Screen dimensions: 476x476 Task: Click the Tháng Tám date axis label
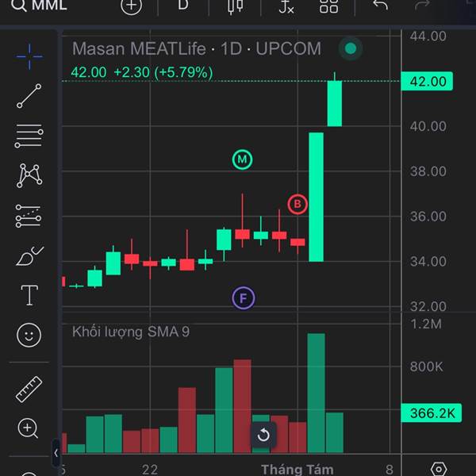297,470
